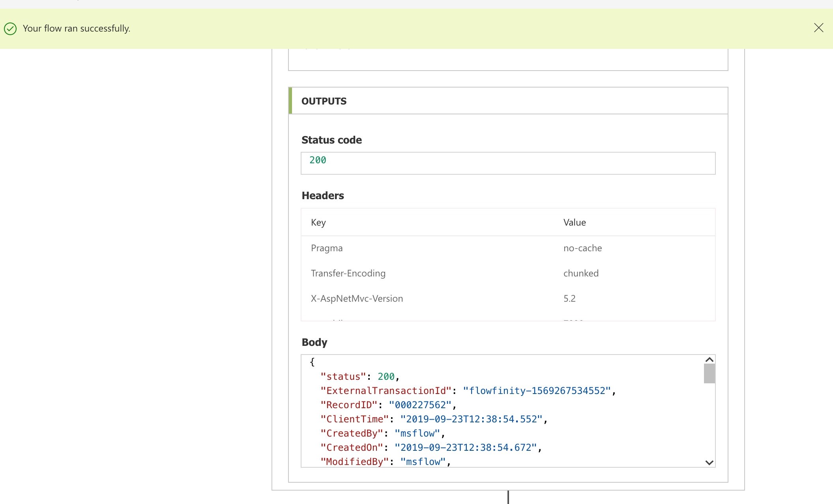Click the Status code 200 field

tap(508, 163)
